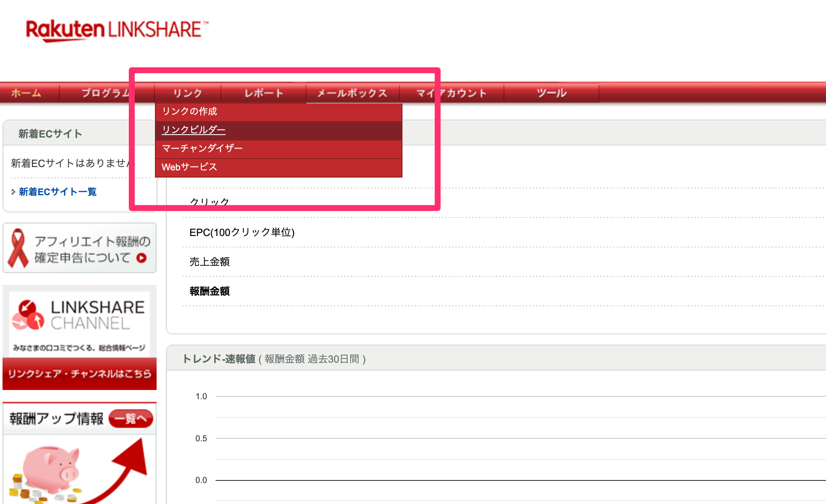
Task: Select マーチャンダイザー from the dropdown
Action: (279, 149)
